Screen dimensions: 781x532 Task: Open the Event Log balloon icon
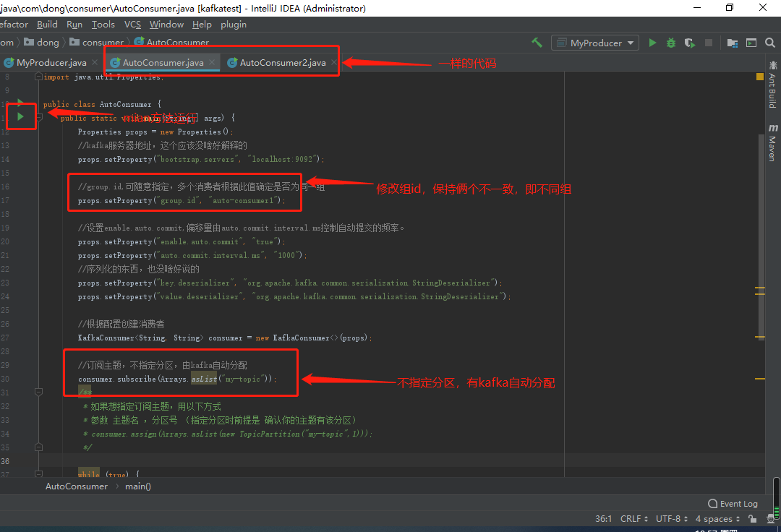pos(713,504)
